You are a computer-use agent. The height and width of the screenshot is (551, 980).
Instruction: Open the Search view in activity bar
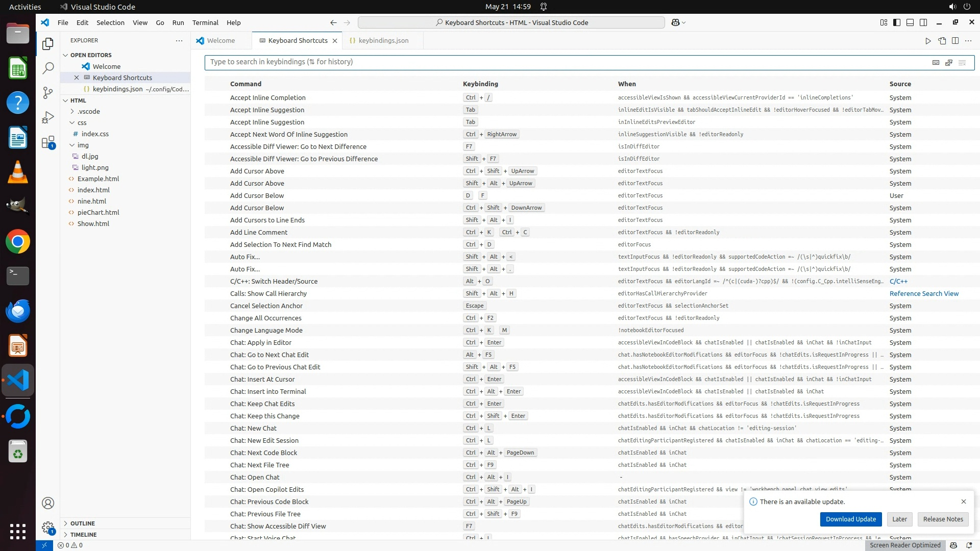[x=48, y=68]
